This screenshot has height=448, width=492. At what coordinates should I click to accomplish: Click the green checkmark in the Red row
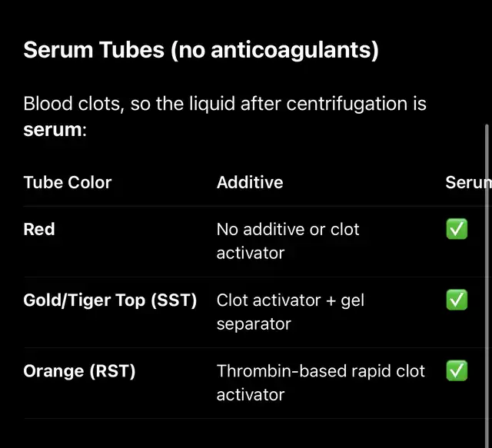[x=457, y=229]
